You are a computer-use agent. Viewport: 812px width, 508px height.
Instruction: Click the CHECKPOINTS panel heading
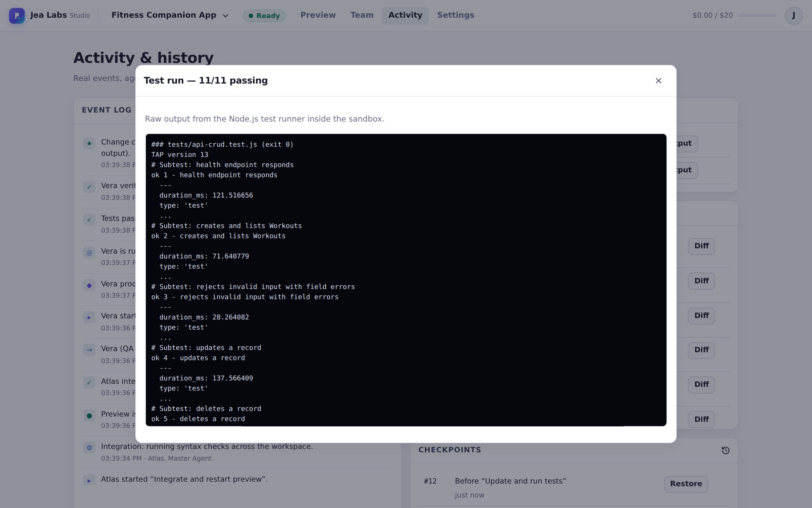pos(450,450)
